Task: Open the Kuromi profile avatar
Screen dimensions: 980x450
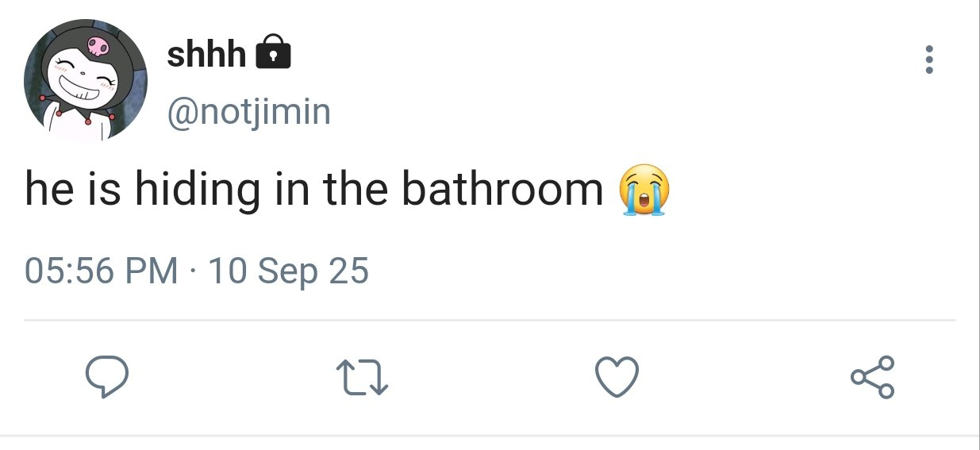Action: [x=86, y=80]
